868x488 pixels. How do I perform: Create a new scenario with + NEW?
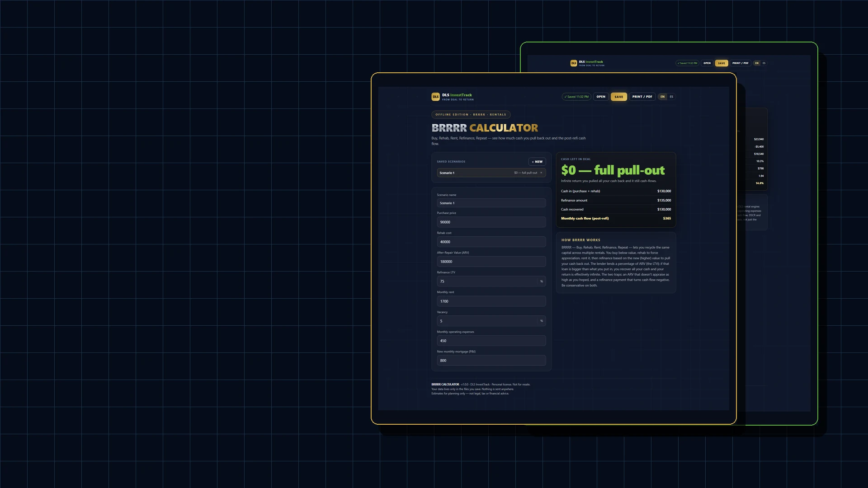(537, 162)
